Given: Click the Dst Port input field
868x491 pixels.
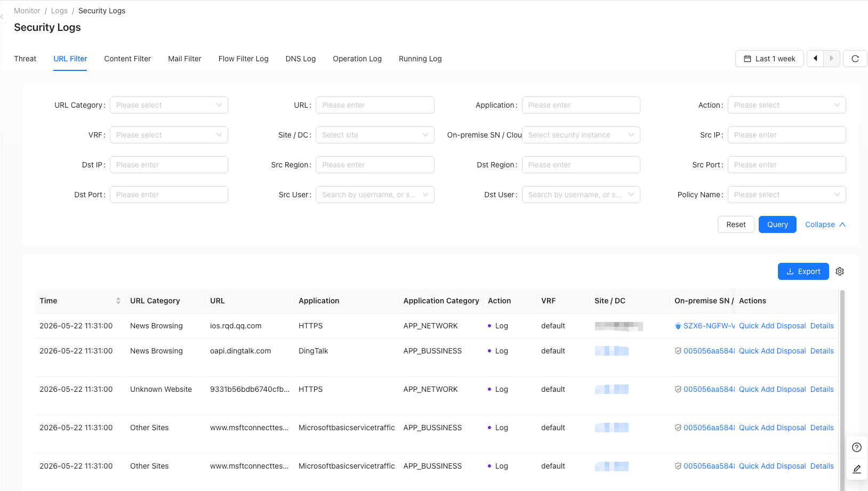Looking at the screenshot, I should click(x=169, y=195).
